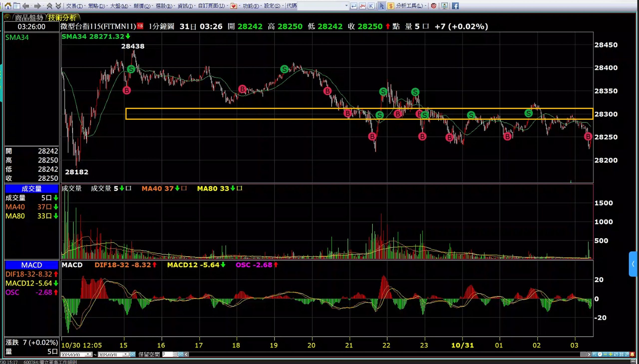Click the 保留空間 number input field
This screenshot has height=364, width=639.
(167, 354)
